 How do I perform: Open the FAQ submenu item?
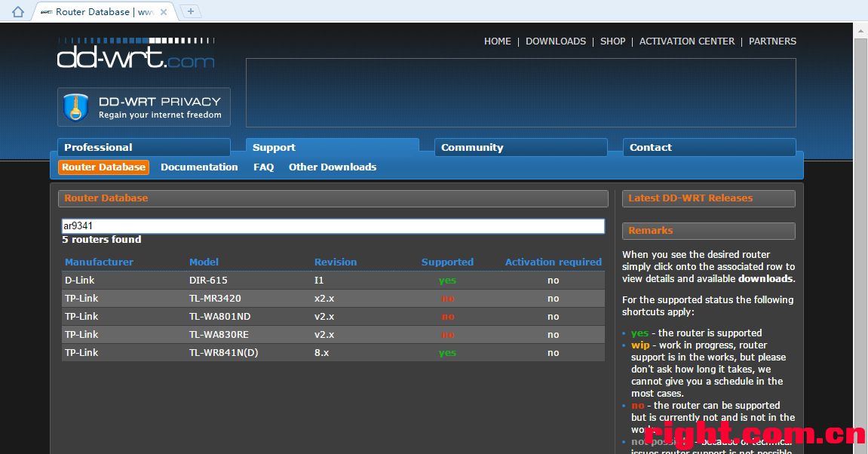point(263,167)
